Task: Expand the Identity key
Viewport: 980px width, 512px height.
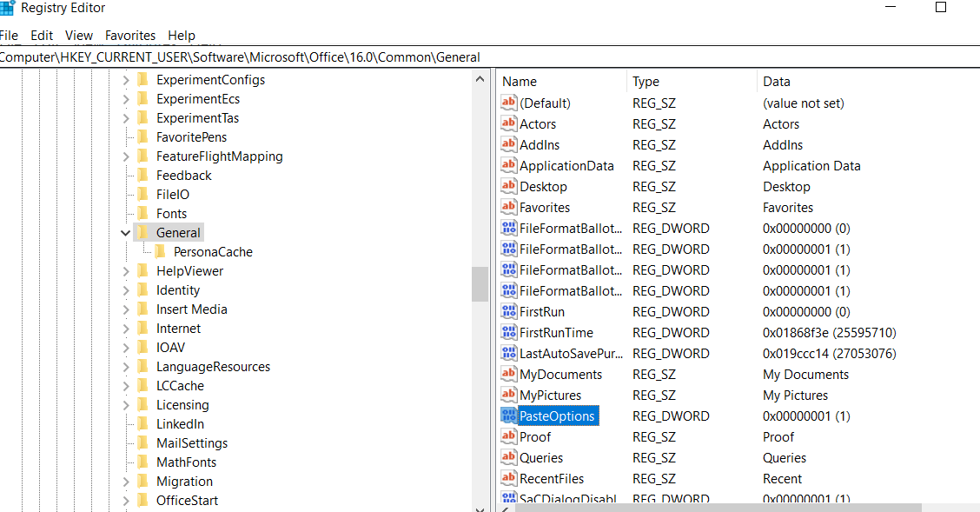Action: click(x=126, y=290)
